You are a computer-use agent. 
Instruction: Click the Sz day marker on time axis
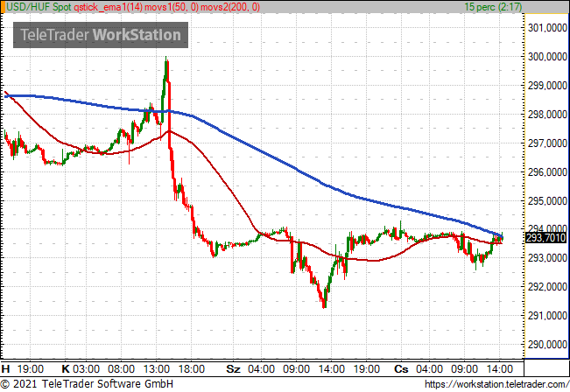coord(234,369)
